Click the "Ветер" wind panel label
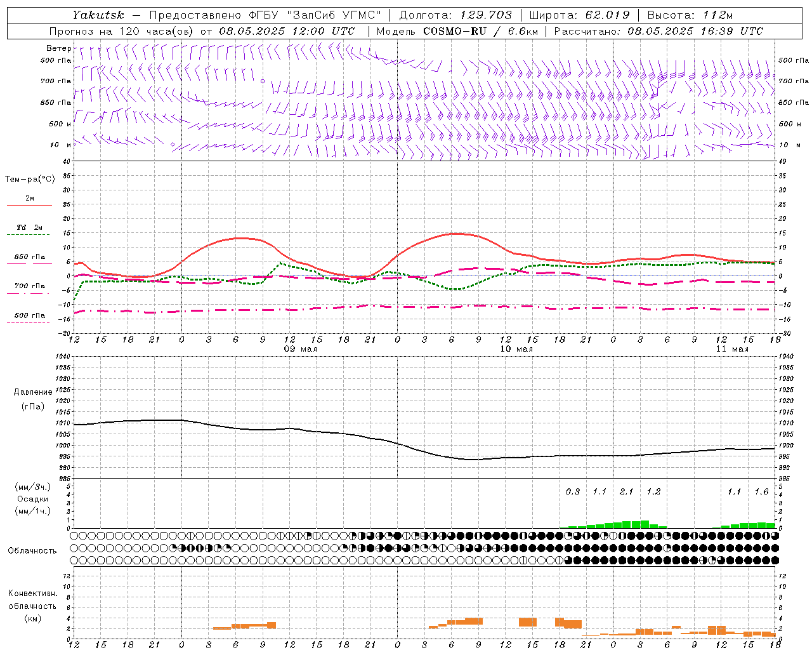Viewport: 812px width, 650px height. tap(58, 48)
